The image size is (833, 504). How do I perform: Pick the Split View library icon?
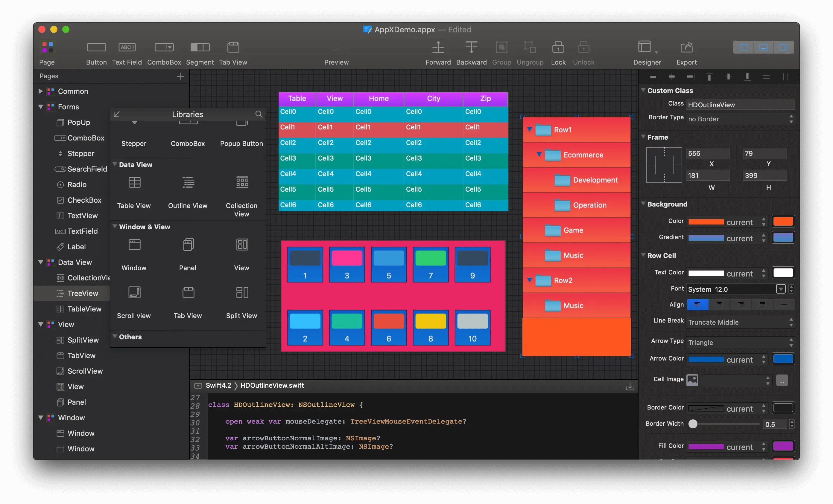(x=242, y=293)
